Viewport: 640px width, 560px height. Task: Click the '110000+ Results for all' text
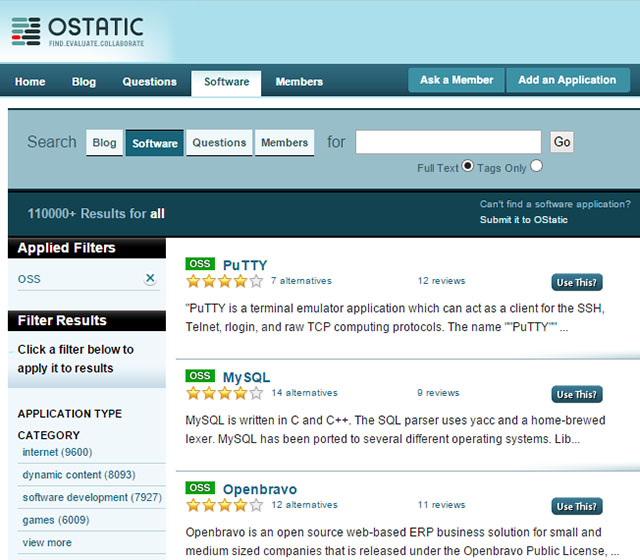tap(96, 213)
